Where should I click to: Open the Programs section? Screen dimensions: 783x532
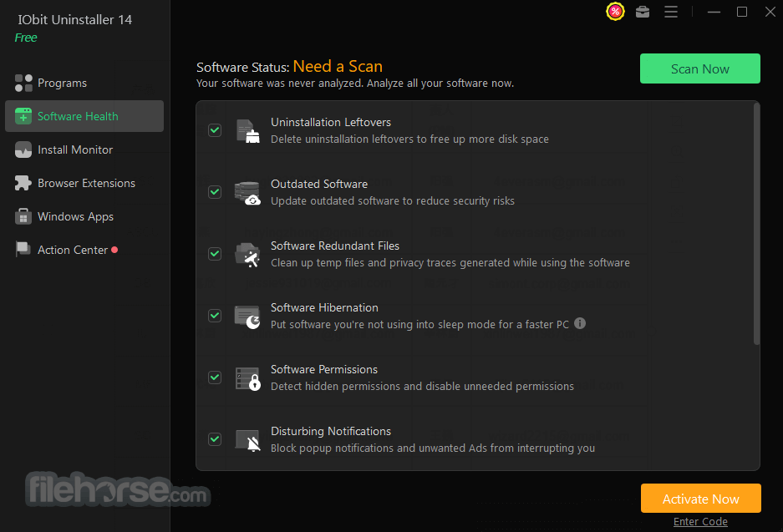pos(84,83)
